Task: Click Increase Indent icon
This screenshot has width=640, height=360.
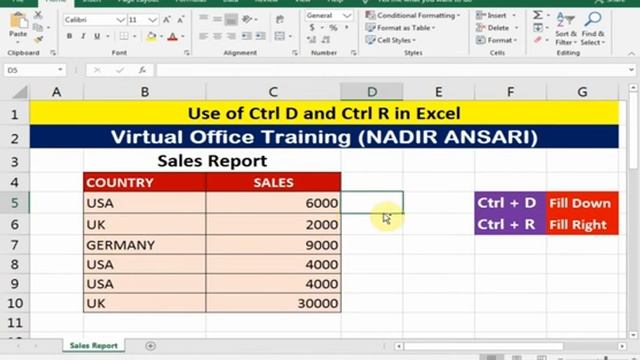Action: 261,36
